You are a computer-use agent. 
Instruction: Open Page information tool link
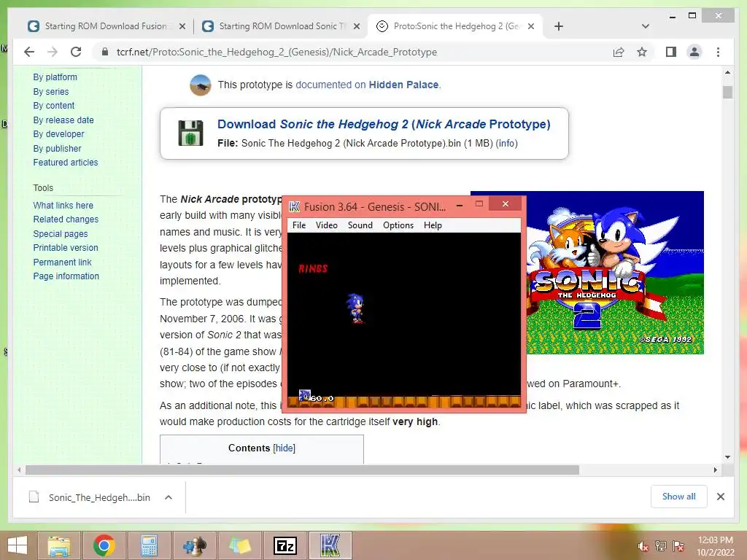pyautogui.click(x=66, y=276)
